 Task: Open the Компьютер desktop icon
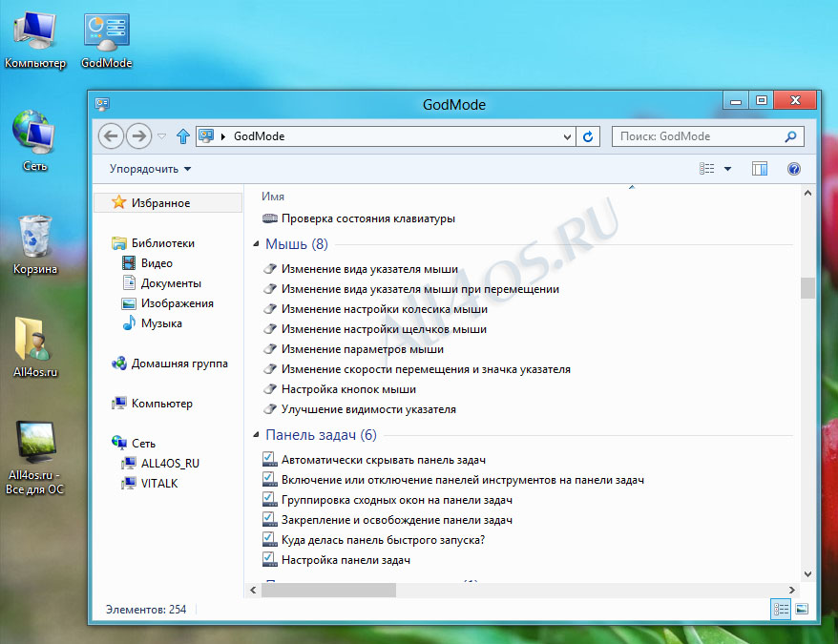pyautogui.click(x=34, y=41)
